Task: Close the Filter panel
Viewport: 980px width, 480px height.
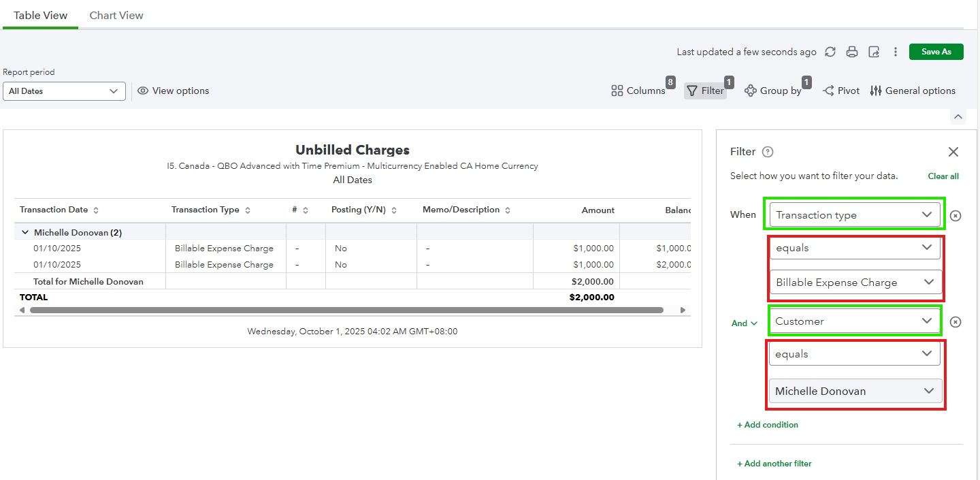Action: pyautogui.click(x=953, y=152)
